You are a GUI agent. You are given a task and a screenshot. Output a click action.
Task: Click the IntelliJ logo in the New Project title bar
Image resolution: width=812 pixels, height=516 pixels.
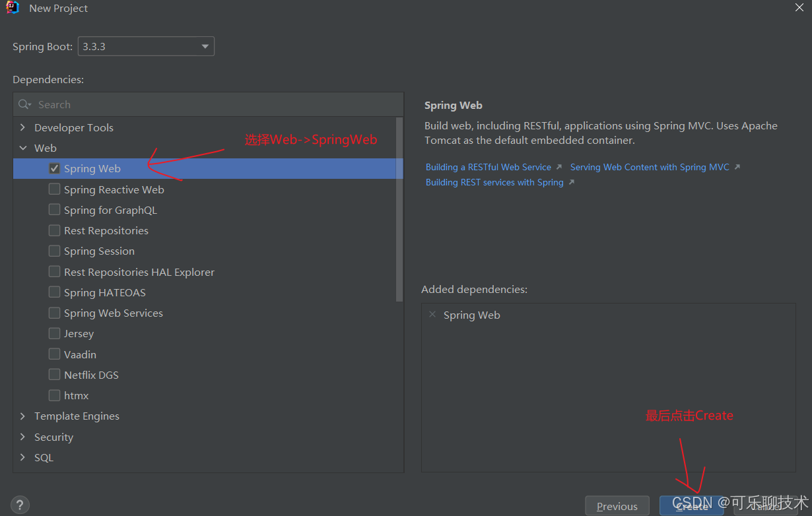tap(13, 8)
